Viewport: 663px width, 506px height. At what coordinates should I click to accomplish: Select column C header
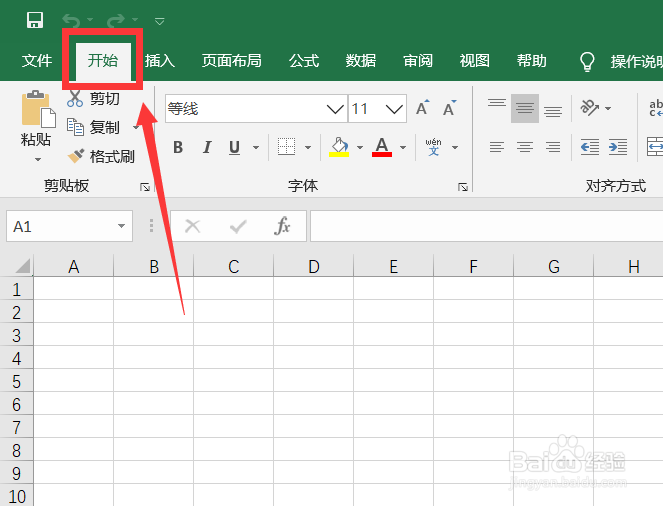233,266
